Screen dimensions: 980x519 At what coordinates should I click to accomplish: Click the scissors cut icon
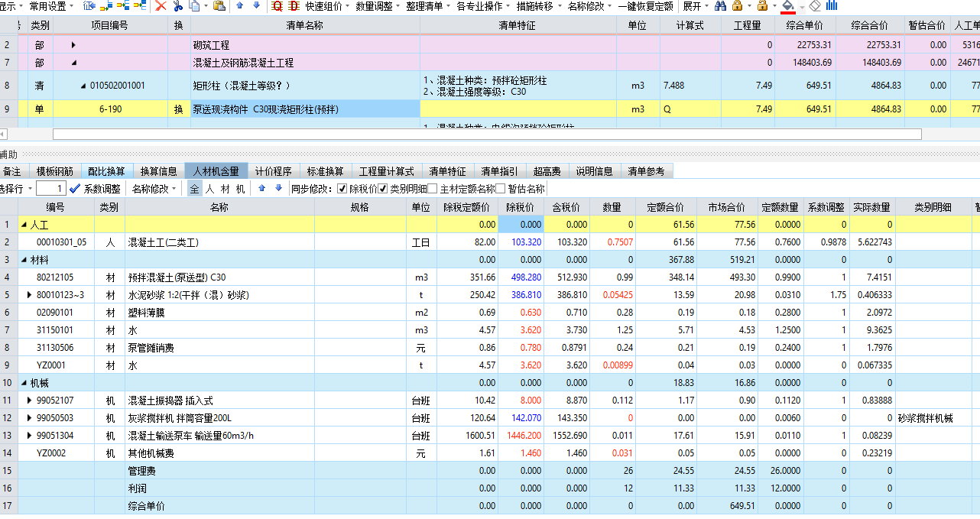178,6
